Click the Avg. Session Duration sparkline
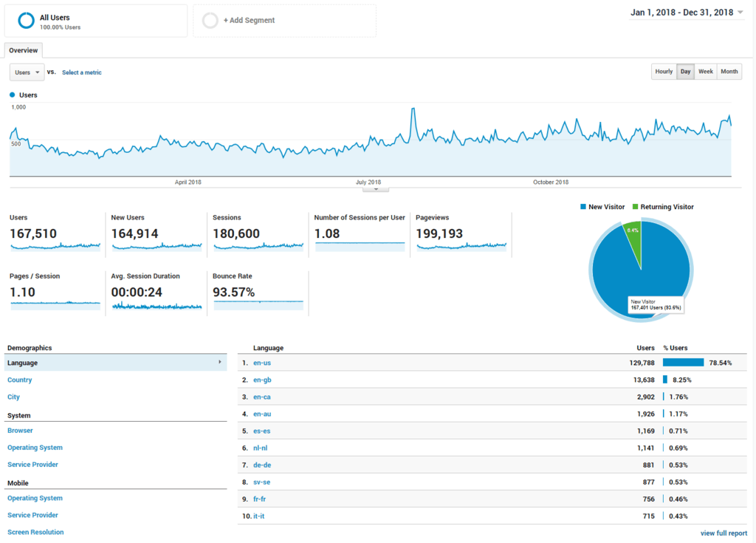This screenshot has width=756, height=543. (x=157, y=306)
